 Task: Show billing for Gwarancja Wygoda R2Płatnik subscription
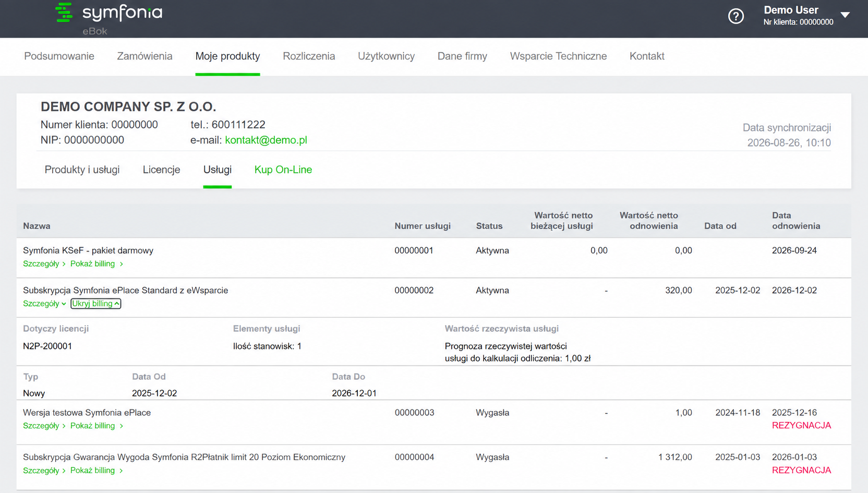97,471
